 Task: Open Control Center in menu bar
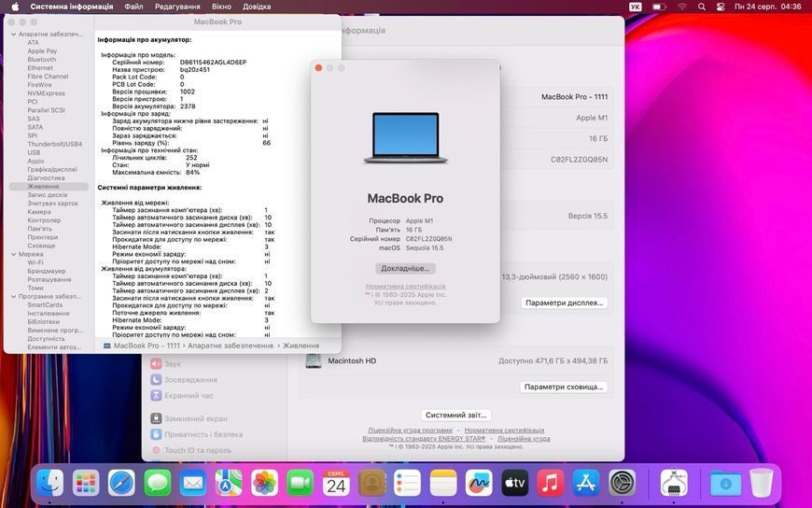tap(721, 7)
